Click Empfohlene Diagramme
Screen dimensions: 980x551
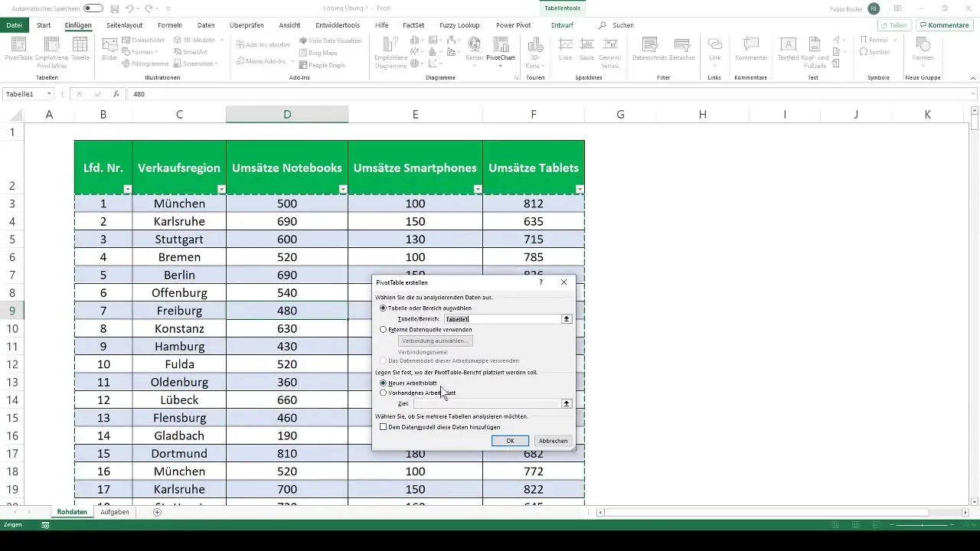(x=390, y=52)
